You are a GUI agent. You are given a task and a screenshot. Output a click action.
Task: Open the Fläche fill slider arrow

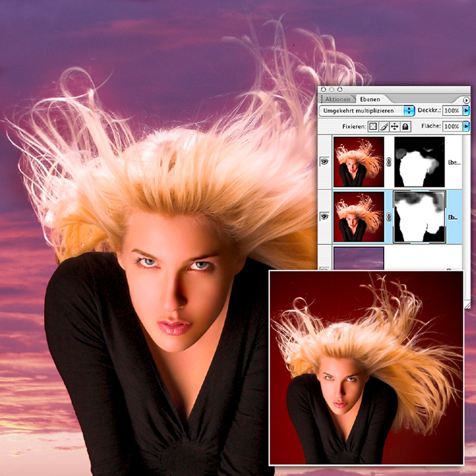point(466,126)
